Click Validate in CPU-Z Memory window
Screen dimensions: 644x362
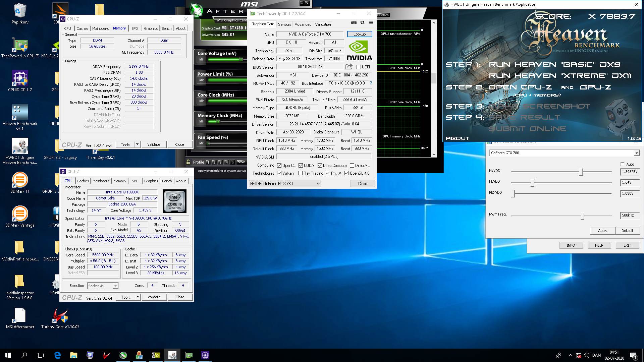click(154, 144)
